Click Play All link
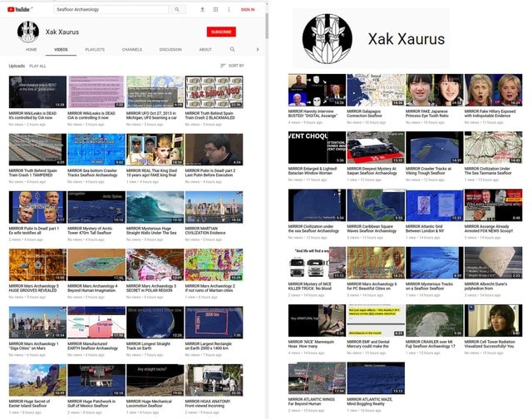532x419 pixels. point(37,66)
